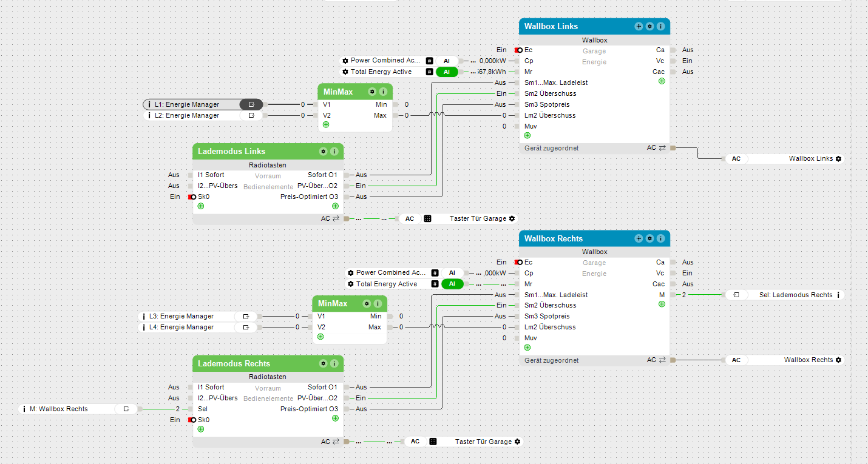Click the Sel input on Lademodus Rechts
The width and height of the screenshot is (868, 464).
[203, 409]
